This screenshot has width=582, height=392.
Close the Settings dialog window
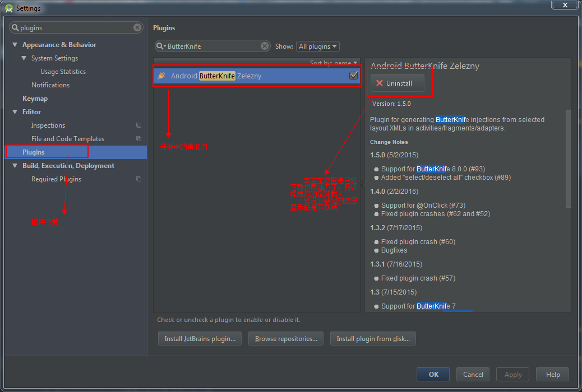pyautogui.click(x=565, y=5)
